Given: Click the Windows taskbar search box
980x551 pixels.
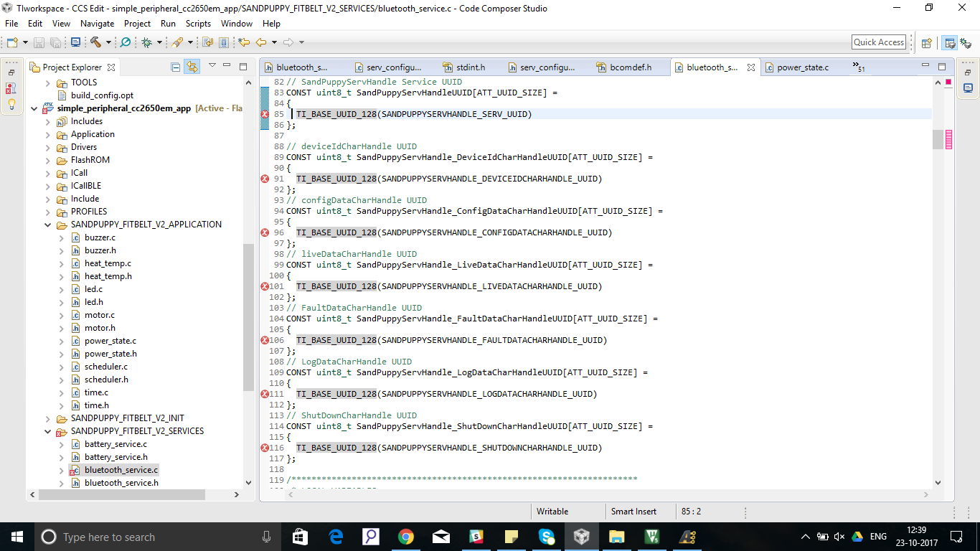Looking at the screenshot, I should tap(157, 537).
